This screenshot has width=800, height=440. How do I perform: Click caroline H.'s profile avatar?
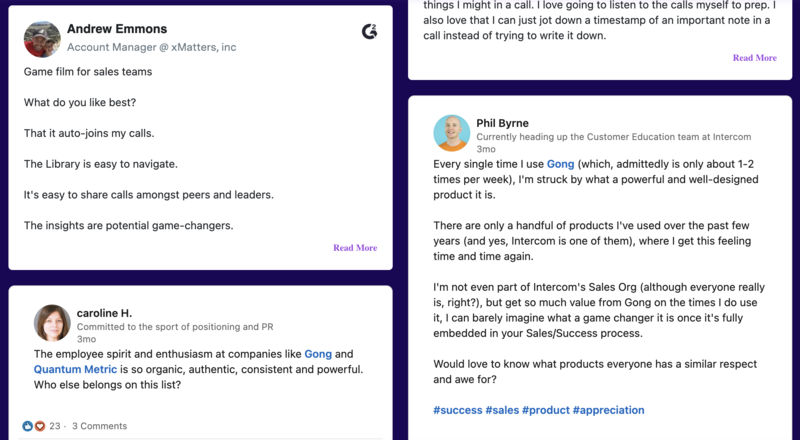52,323
